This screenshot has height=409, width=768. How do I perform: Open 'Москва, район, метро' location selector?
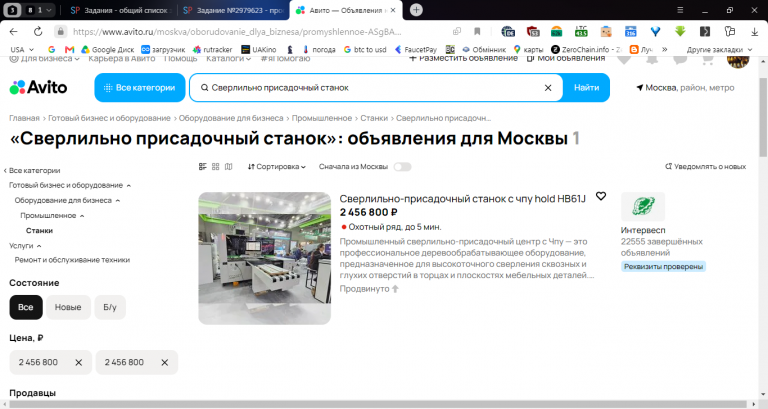coord(685,88)
